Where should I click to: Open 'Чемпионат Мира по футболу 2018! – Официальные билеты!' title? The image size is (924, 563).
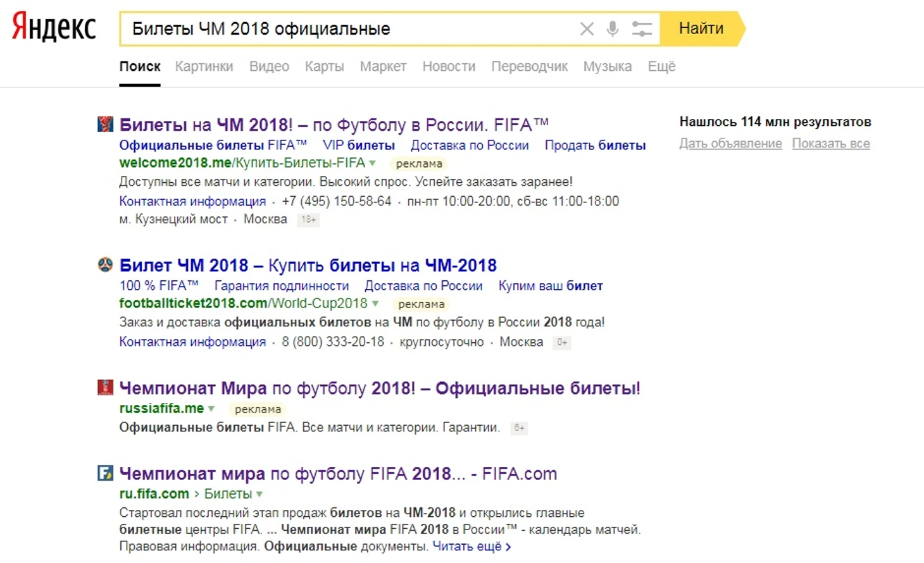point(380,388)
